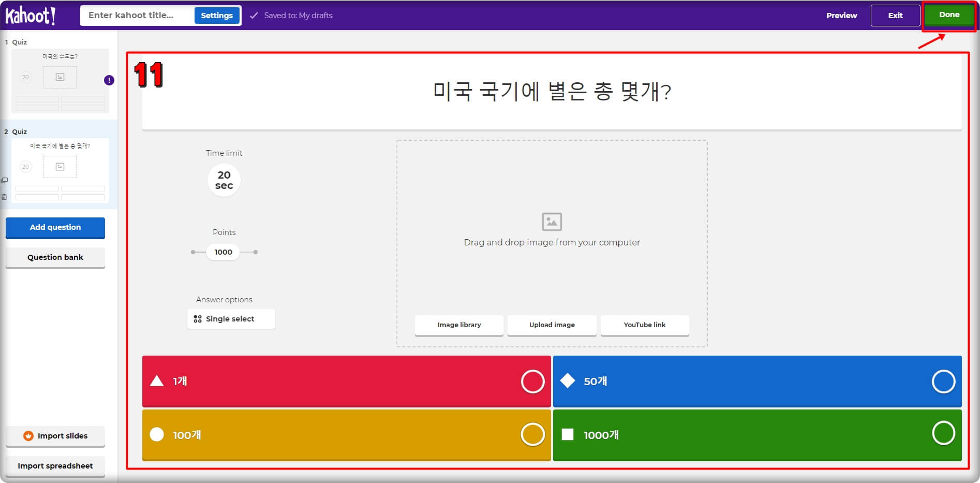980x483 pixels.
Task: Mark 100개 as the correct answer
Action: click(x=532, y=434)
